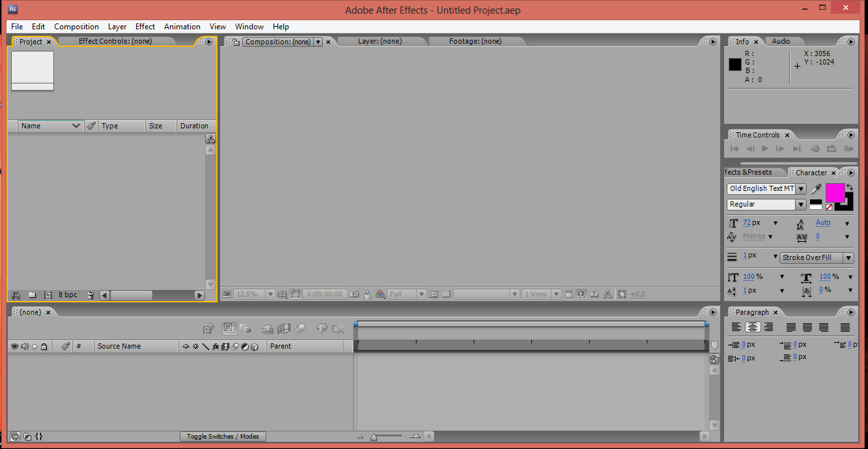The width and height of the screenshot is (868, 449).
Task: Click the Name column header in Project panel
Action: click(51, 126)
